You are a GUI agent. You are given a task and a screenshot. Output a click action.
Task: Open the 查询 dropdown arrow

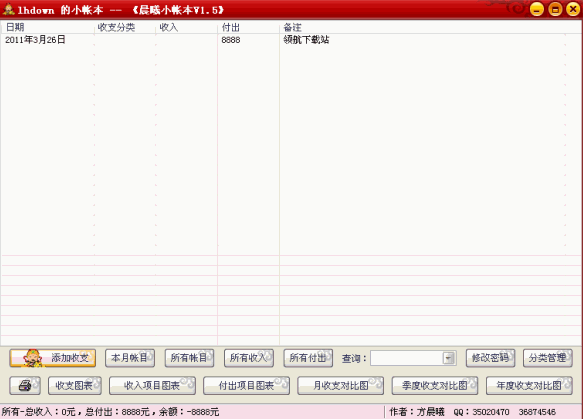pyautogui.click(x=448, y=358)
